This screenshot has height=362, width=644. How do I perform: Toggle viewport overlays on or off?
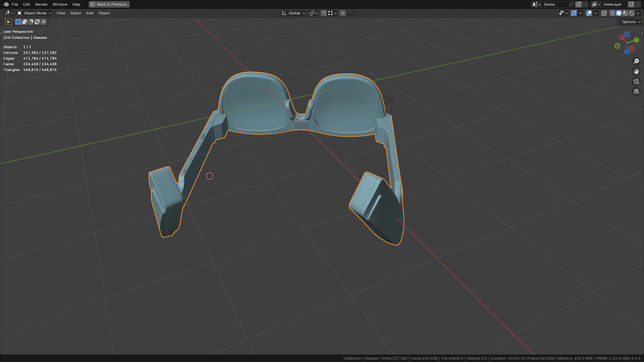(589, 13)
